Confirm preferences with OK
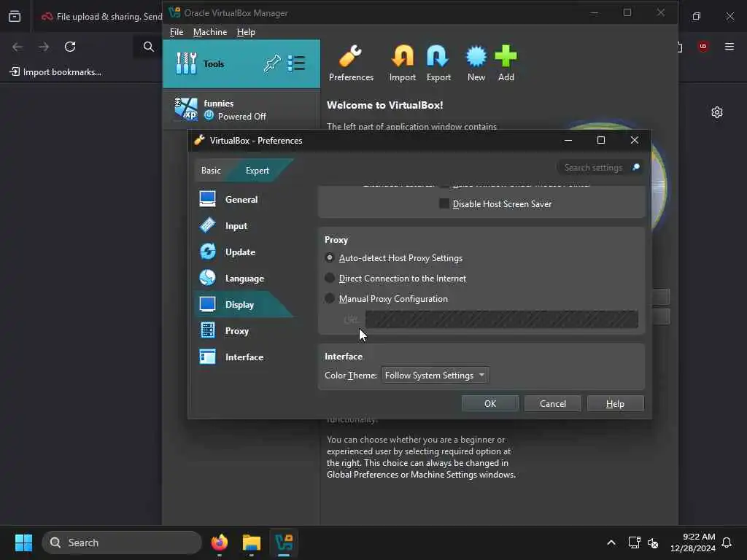This screenshot has height=560, width=747. click(490, 404)
